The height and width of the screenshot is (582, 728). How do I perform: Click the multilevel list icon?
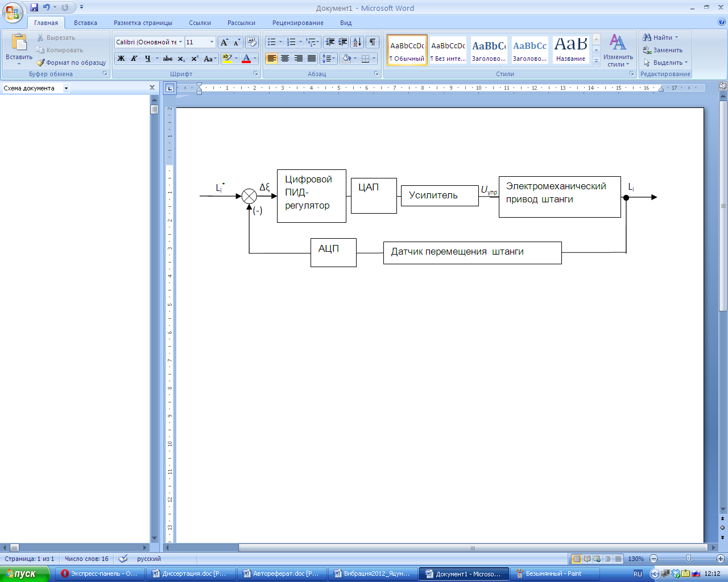311,42
